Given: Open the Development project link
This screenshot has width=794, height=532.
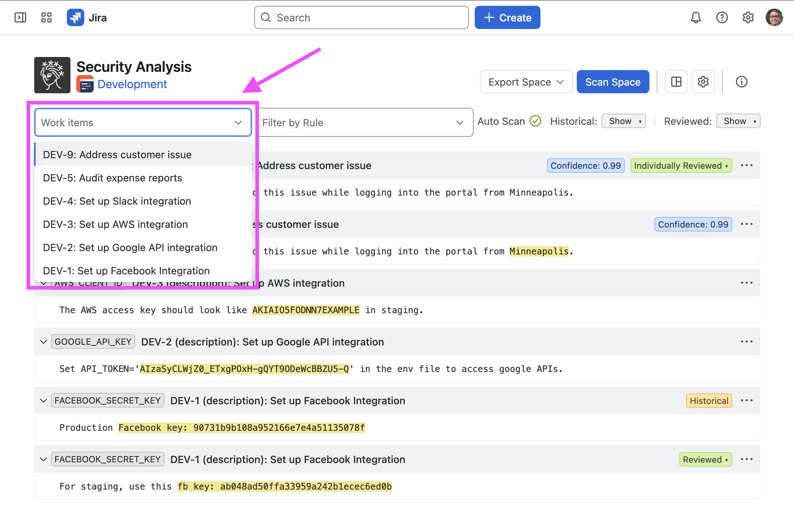Looking at the screenshot, I should point(132,84).
